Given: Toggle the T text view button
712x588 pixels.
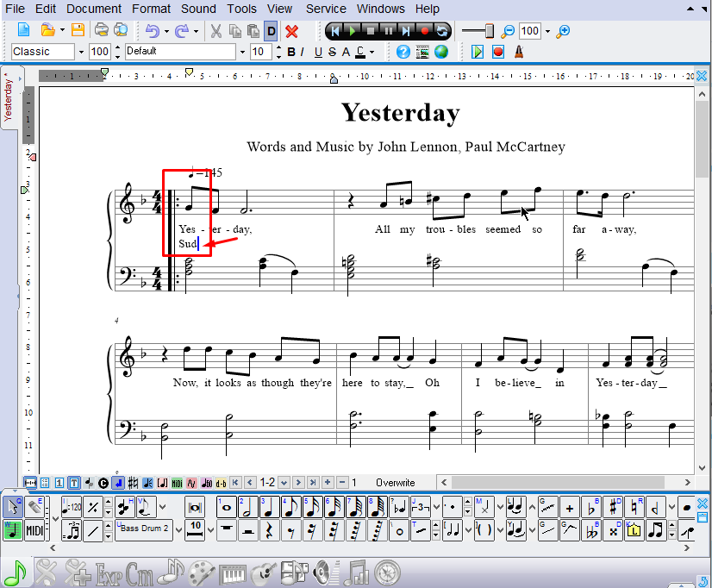Looking at the screenshot, I should coord(73,483).
